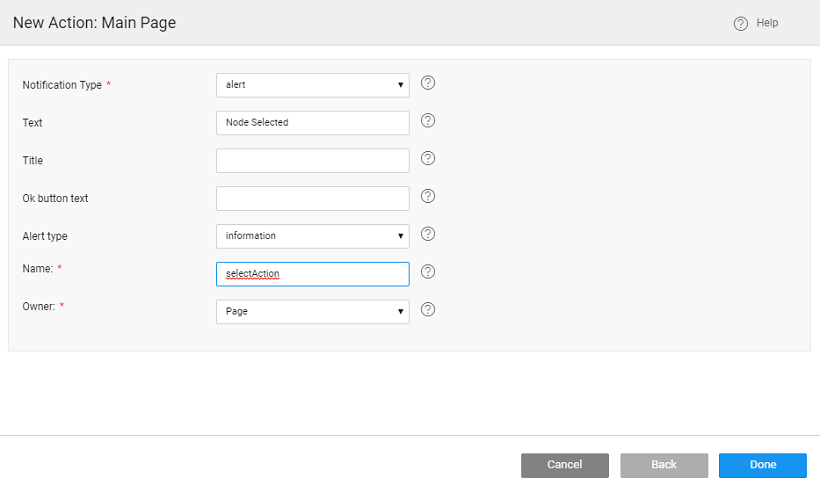View help icon next to Name field
The image size is (820, 492).
pyautogui.click(x=428, y=272)
